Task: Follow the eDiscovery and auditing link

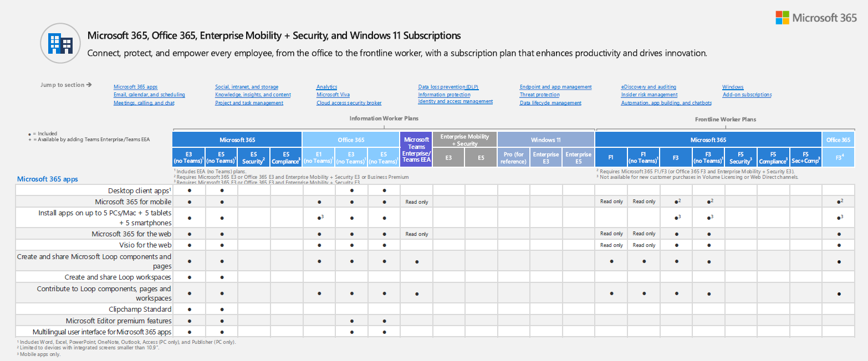Action: point(649,87)
